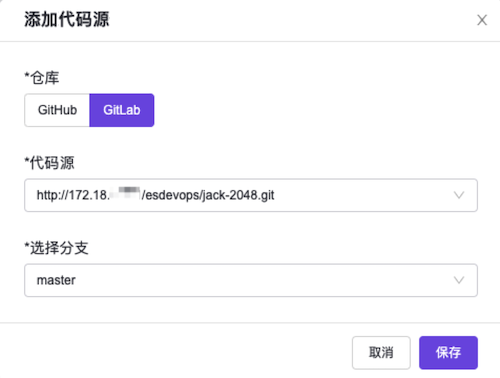This screenshot has height=378, width=500.
Task: Keep GitLab highlighted purple tab selected
Action: point(122,110)
